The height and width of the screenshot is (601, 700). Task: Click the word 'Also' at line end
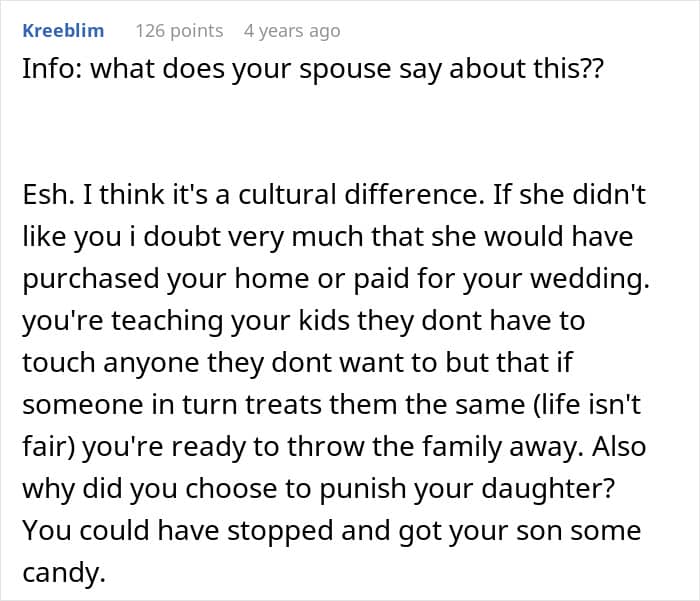click(x=621, y=447)
